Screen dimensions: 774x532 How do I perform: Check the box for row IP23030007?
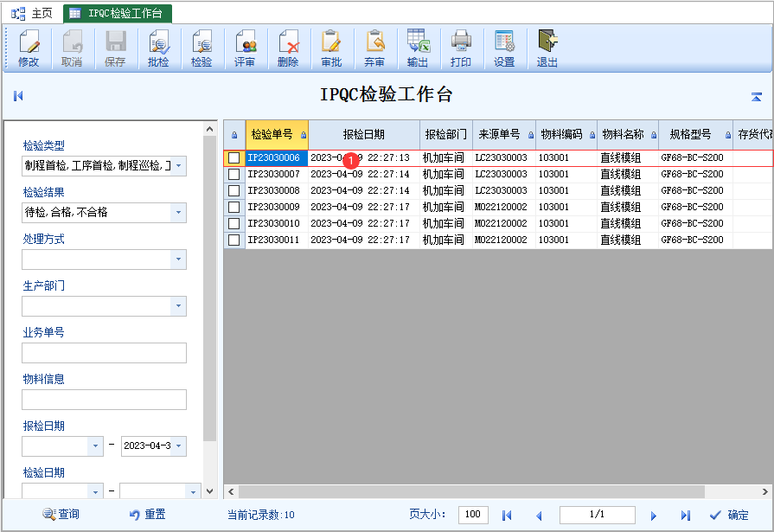point(234,175)
